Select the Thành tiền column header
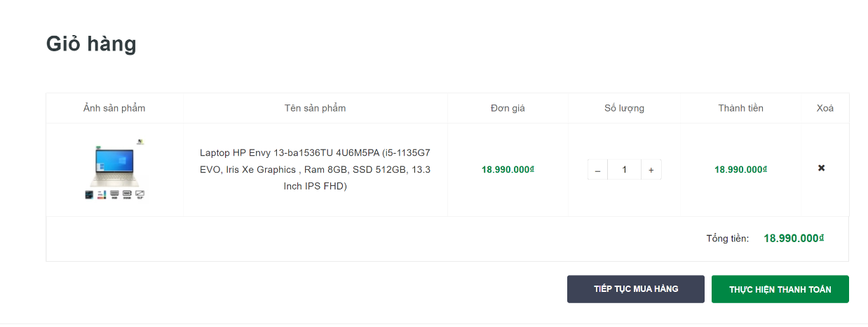The image size is (868, 327). 740,108
